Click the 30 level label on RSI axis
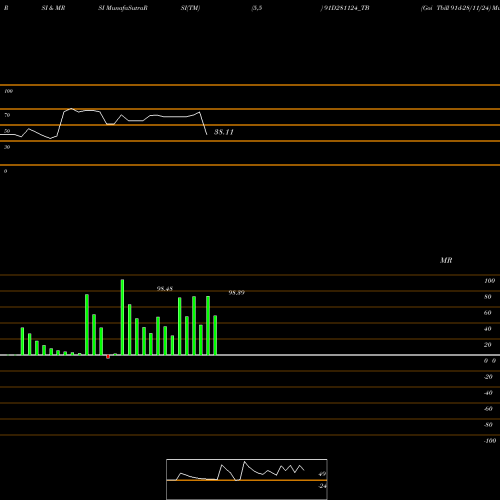Viewport: 500px width, 500px height. click(7, 147)
